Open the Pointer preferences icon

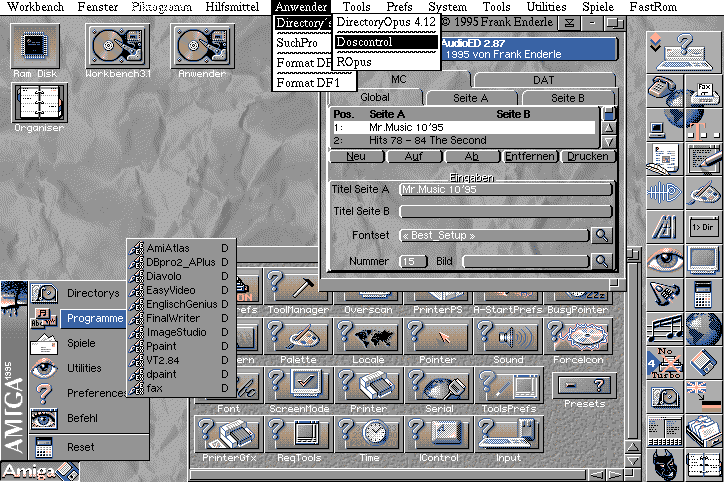coord(438,336)
